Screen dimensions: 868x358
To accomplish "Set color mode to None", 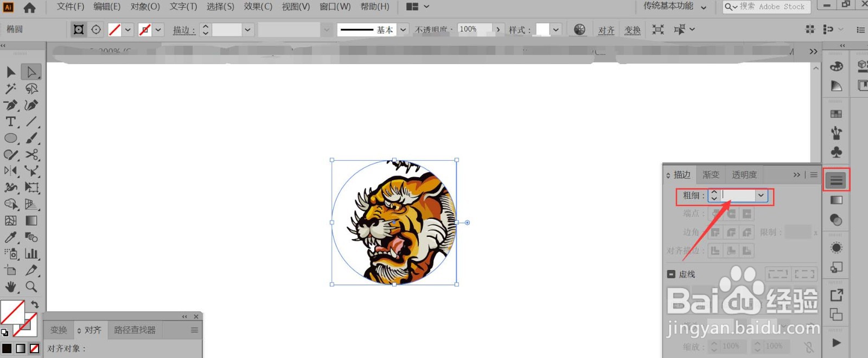I will [x=34, y=348].
